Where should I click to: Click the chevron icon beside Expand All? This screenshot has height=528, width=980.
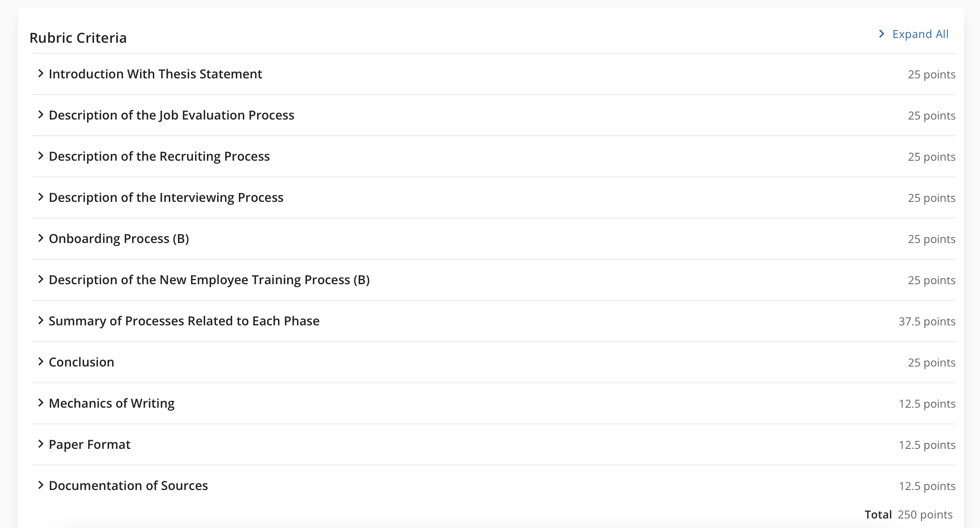pyautogui.click(x=882, y=34)
